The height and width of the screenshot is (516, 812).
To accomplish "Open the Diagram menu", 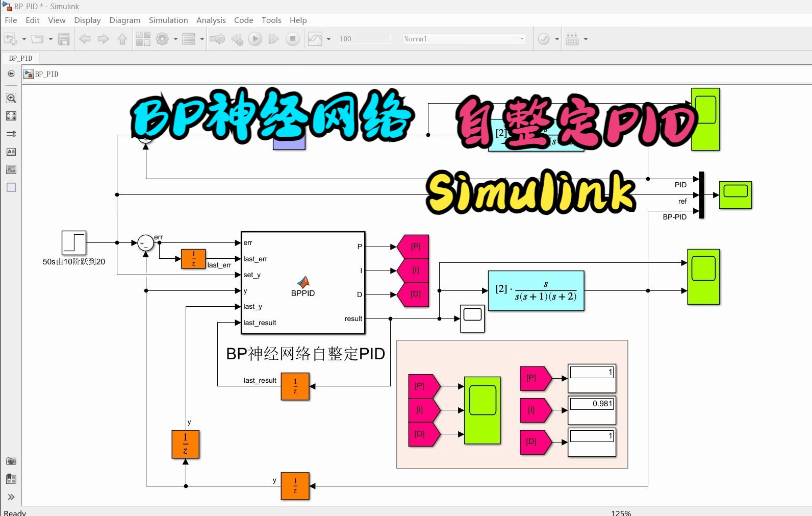I will (x=124, y=20).
